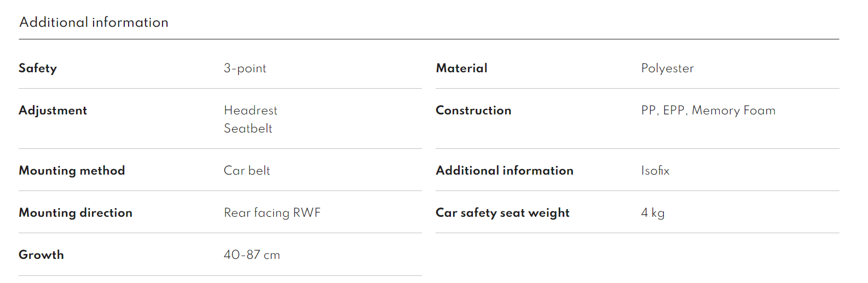Select the Headrest adjustment value
The width and height of the screenshot is (868, 283).
(x=251, y=111)
